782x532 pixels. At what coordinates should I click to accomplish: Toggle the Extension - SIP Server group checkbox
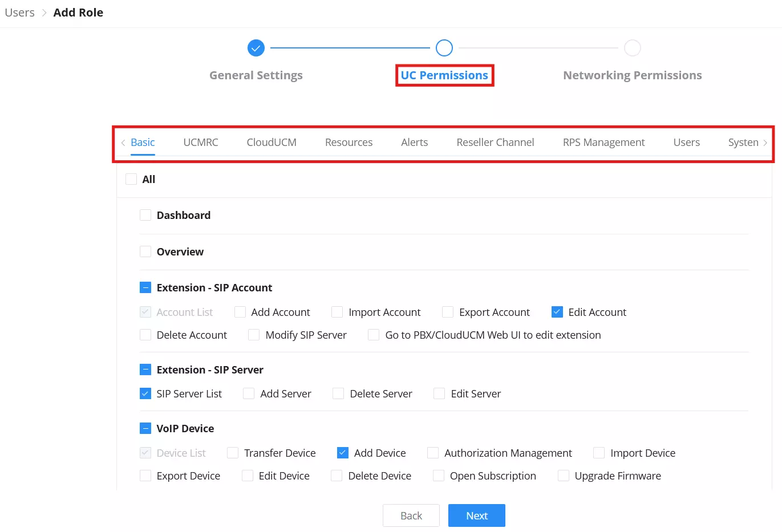pyautogui.click(x=145, y=369)
